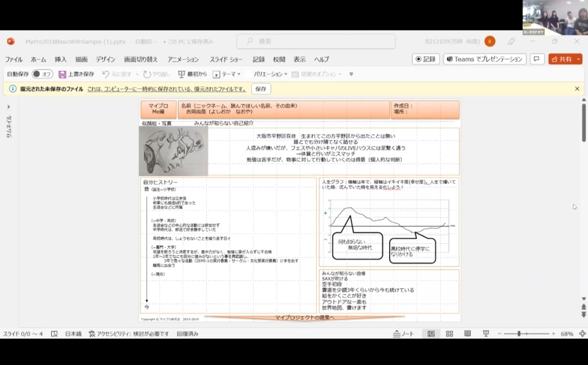Image resolution: width=588 pixels, height=365 pixels.
Task: Click the 元に戻す undo icon
Action: pos(106,74)
